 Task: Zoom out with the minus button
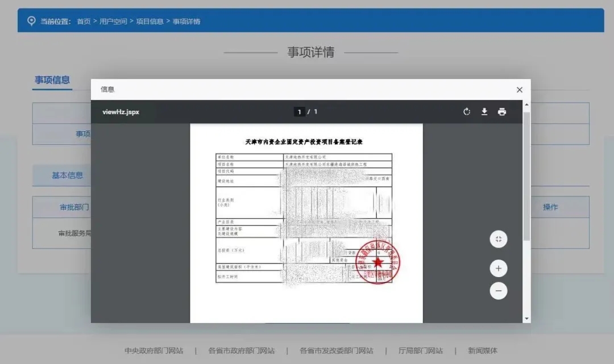[x=499, y=291]
